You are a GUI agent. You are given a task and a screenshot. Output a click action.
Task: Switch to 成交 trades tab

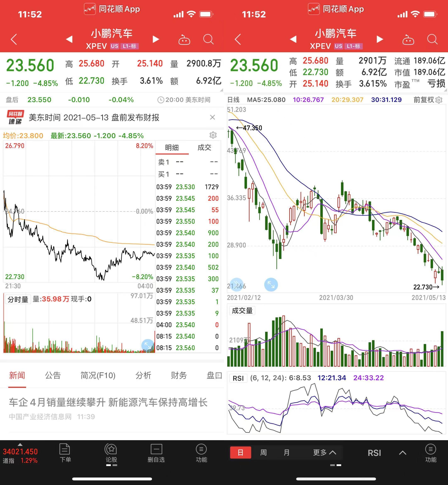tap(204, 147)
